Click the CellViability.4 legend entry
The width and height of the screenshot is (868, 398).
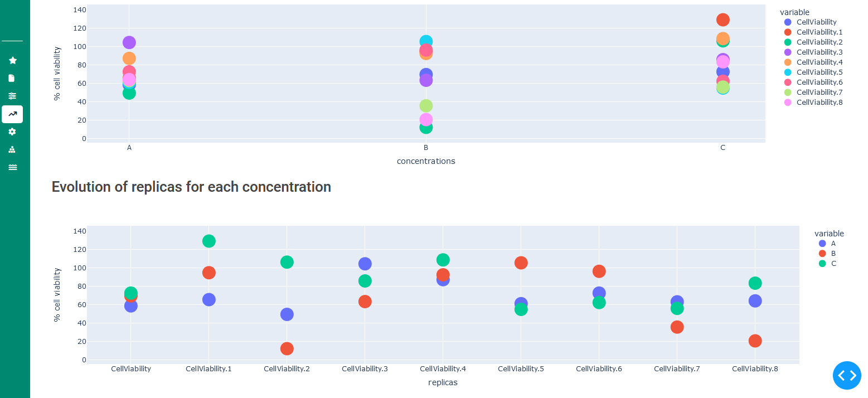(819, 62)
